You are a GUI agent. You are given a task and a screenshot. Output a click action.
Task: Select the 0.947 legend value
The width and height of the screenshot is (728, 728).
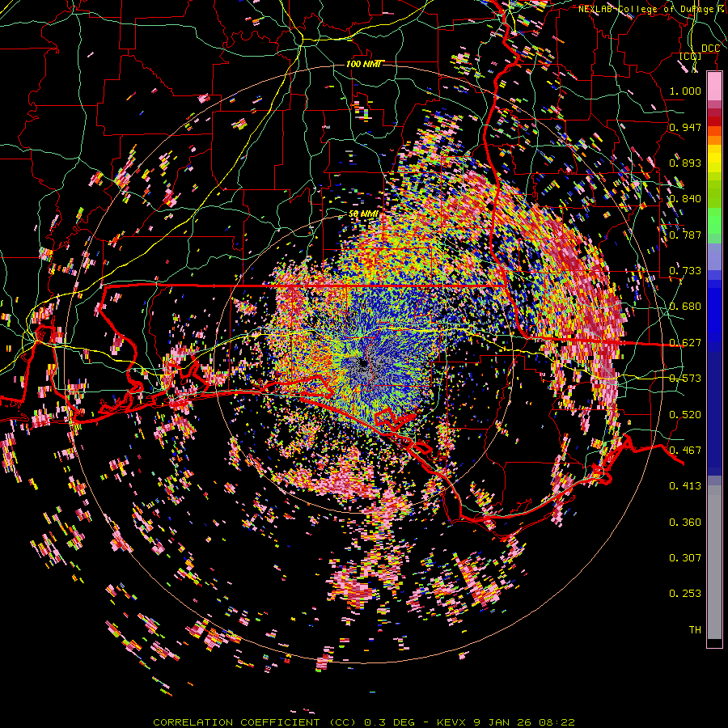point(685,127)
